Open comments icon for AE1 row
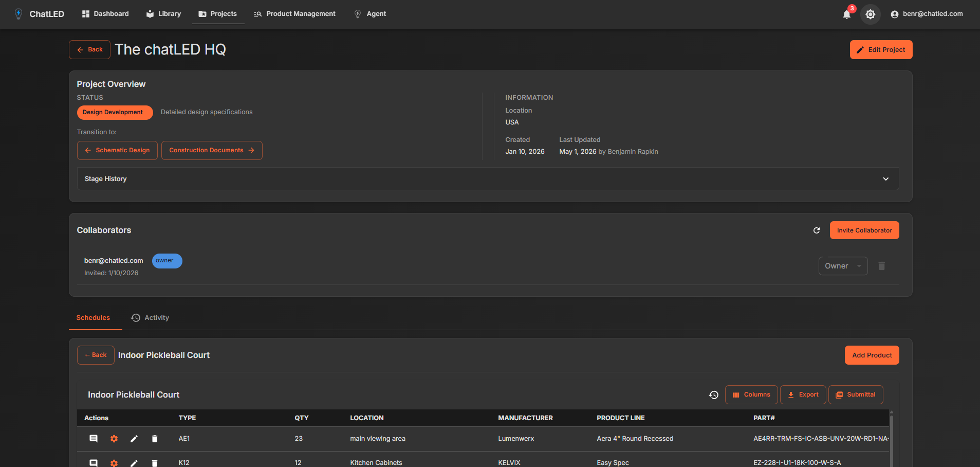 pos(94,439)
